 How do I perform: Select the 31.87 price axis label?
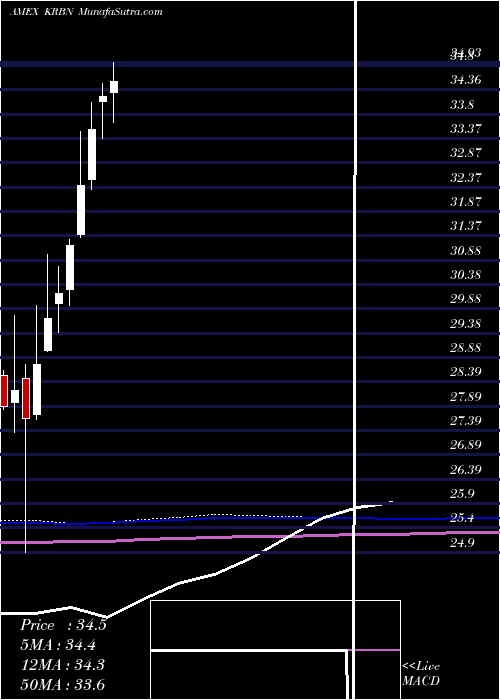click(466, 202)
